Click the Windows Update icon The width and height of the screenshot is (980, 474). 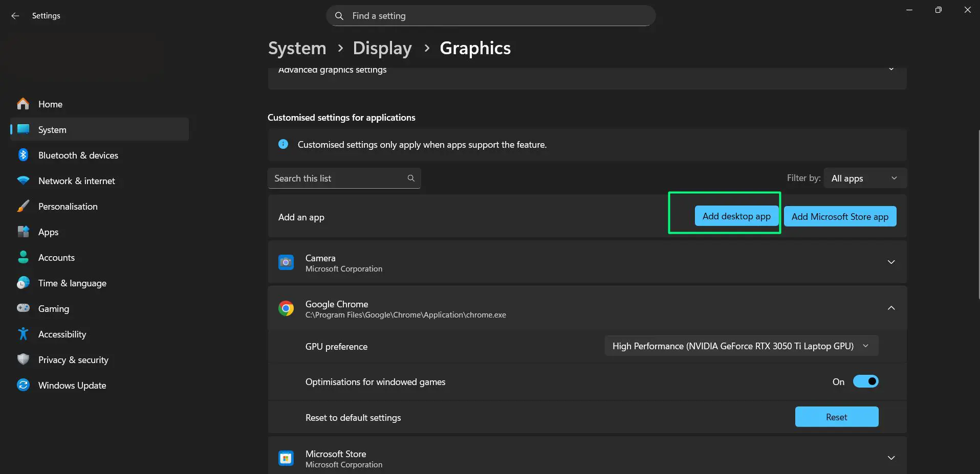(x=23, y=385)
